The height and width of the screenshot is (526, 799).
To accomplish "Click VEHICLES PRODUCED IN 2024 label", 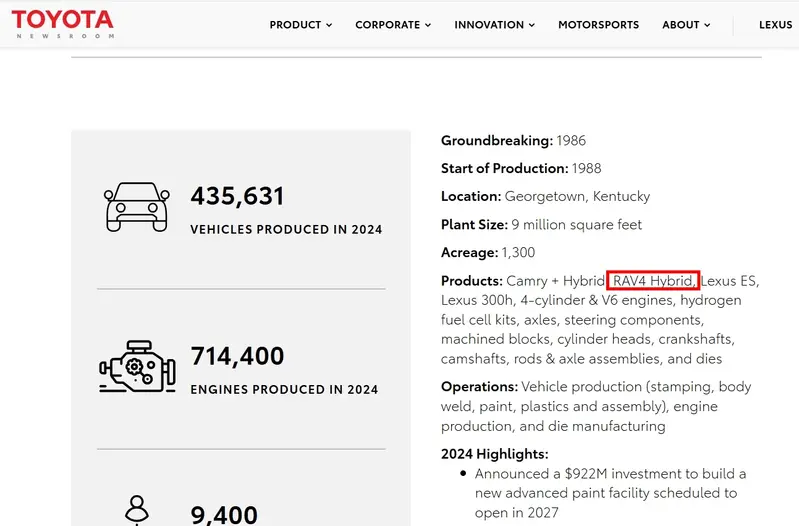I will click(x=286, y=230).
